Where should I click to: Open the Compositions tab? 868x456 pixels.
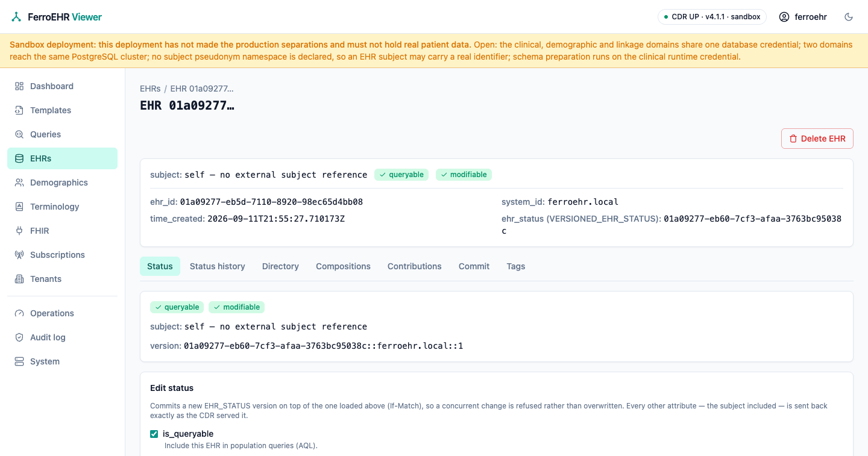[x=343, y=266]
